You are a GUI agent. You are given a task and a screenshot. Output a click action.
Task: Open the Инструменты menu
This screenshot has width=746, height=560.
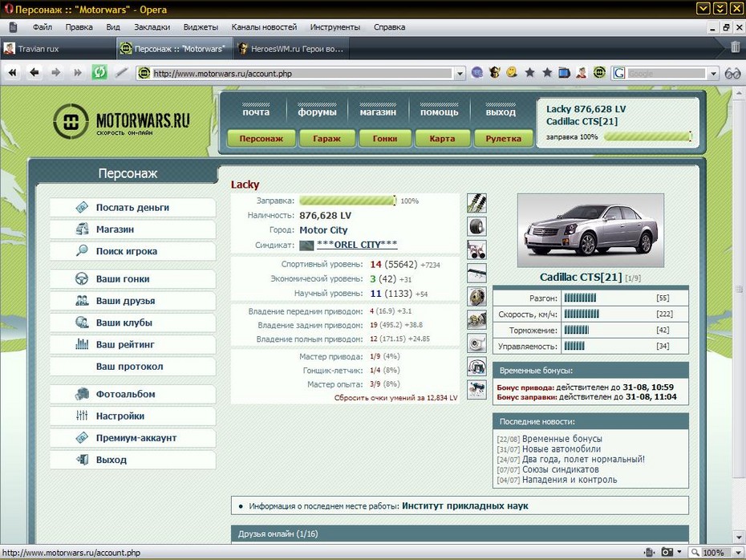(x=335, y=27)
